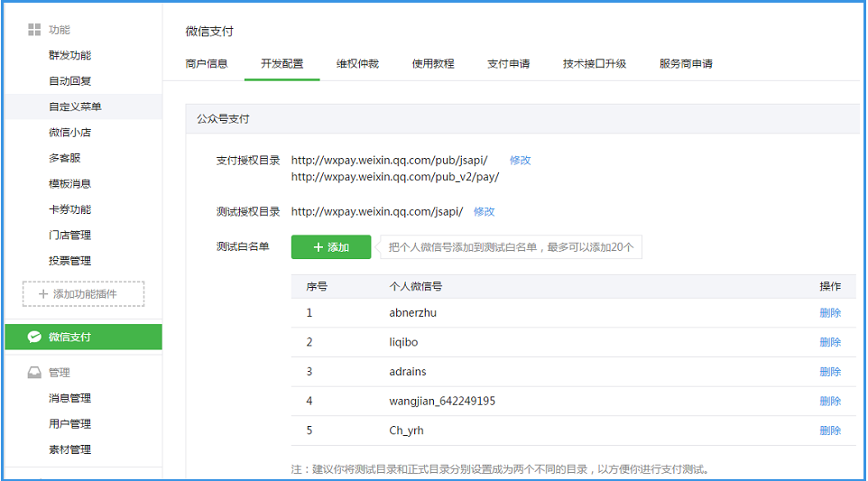Delete abnerzhu from the whitelist

[830, 313]
